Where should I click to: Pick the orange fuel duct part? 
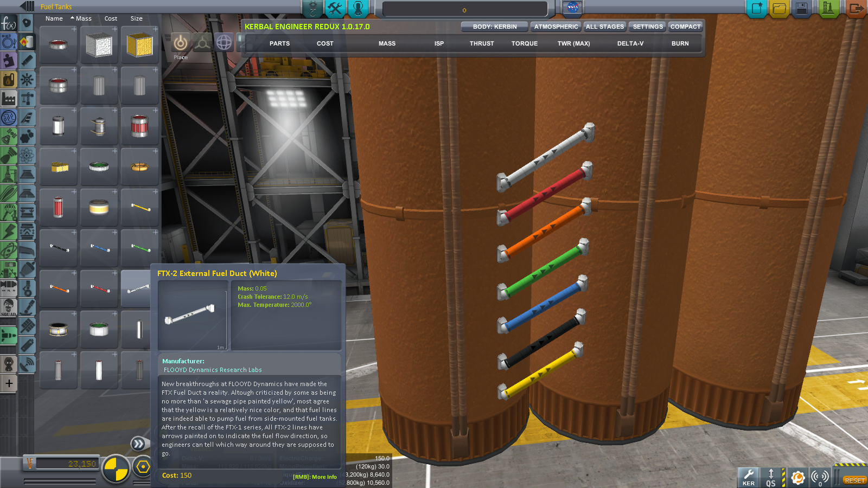(x=59, y=289)
